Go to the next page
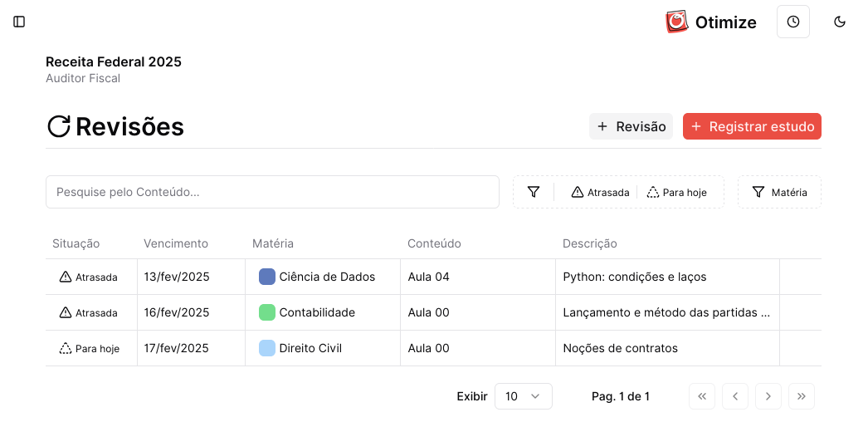This screenshot has height=422, width=868. (x=768, y=396)
